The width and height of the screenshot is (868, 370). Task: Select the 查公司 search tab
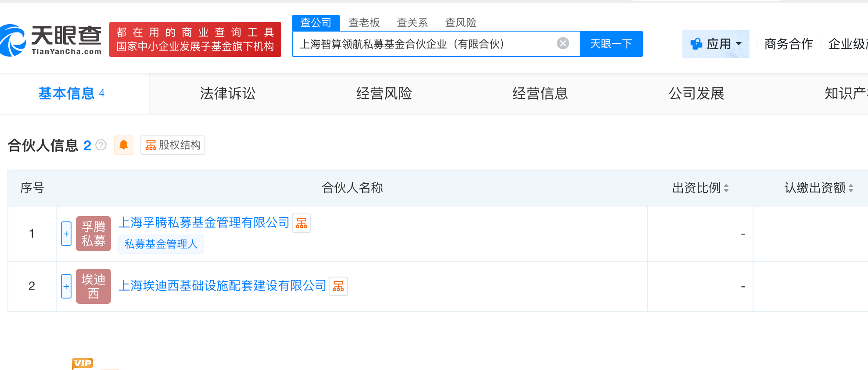click(316, 22)
